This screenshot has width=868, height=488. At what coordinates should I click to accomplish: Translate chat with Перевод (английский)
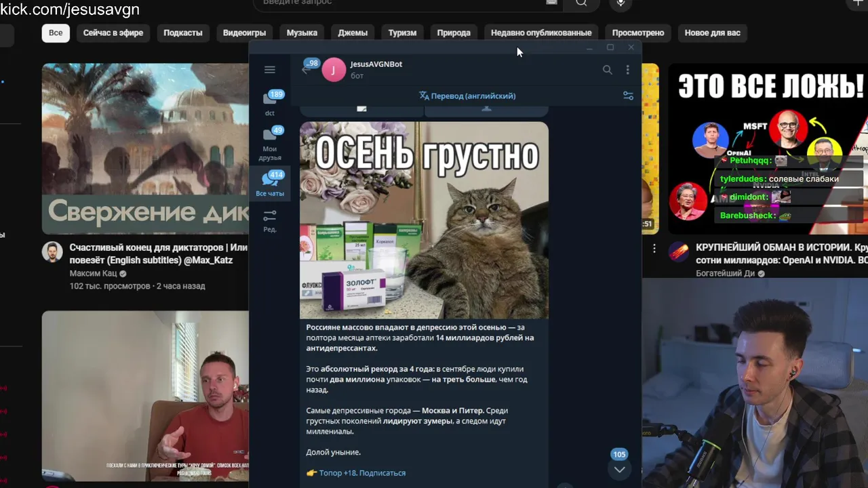tap(467, 96)
